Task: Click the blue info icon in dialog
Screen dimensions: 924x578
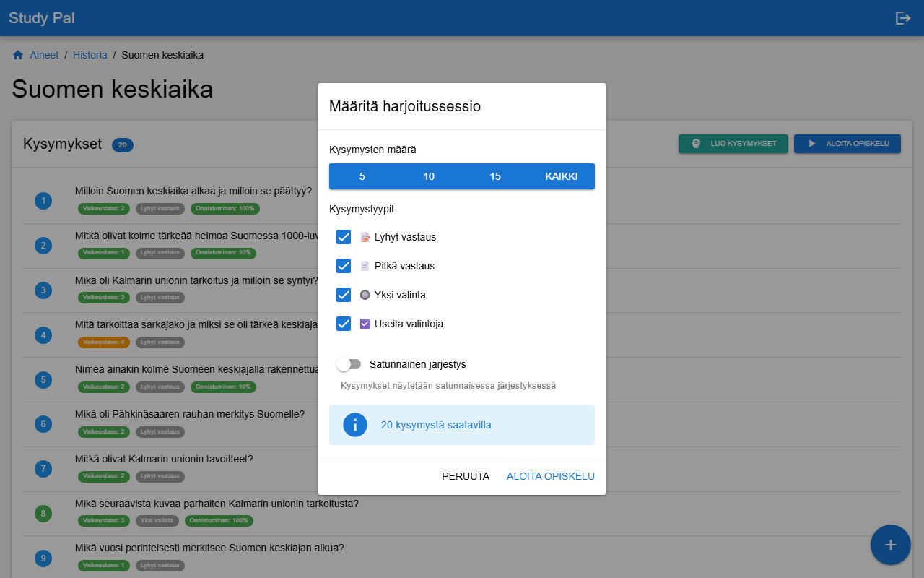Action: tap(355, 425)
